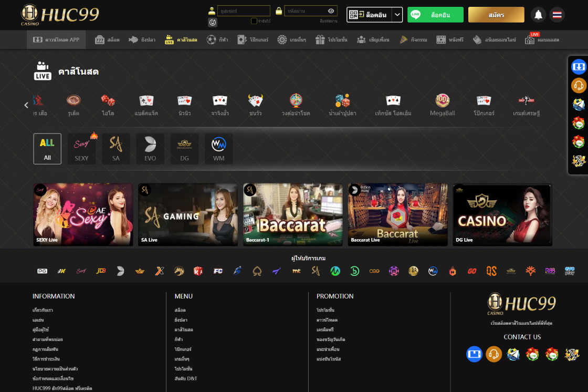Select the Roulette game type icon
The width and height of the screenshot is (588, 392).
point(73,105)
